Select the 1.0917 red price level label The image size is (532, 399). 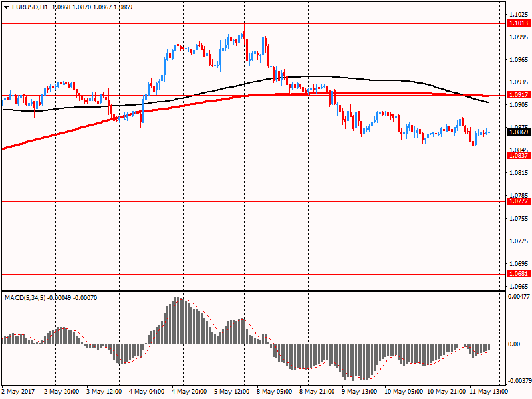pyautogui.click(x=519, y=95)
